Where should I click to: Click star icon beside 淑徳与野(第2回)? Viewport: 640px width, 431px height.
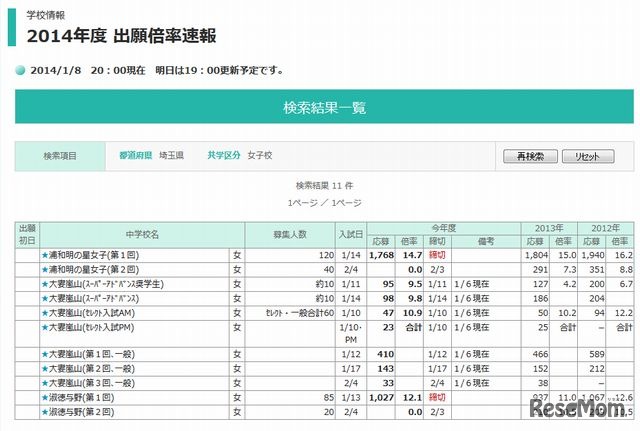(x=45, y=412)
